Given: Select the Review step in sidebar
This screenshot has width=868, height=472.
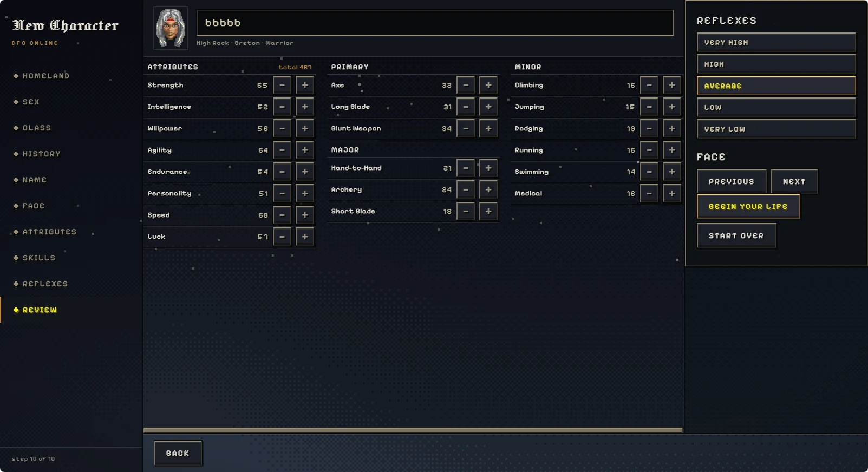Looking at the screenshot, I should click(71, 310).
